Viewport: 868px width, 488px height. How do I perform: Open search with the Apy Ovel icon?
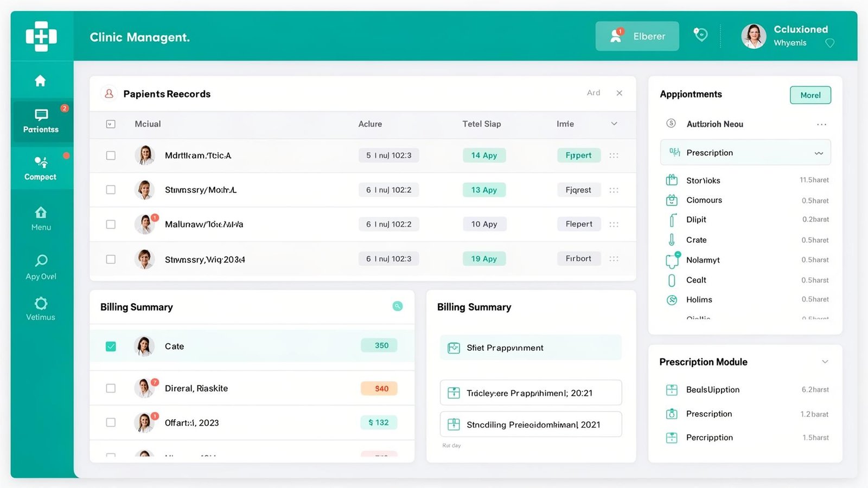coord(40,261)
